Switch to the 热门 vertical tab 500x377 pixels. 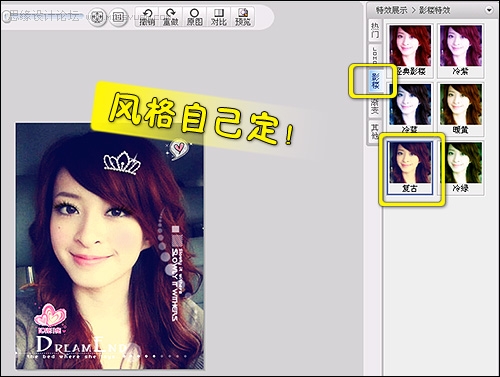pos(375,31)
